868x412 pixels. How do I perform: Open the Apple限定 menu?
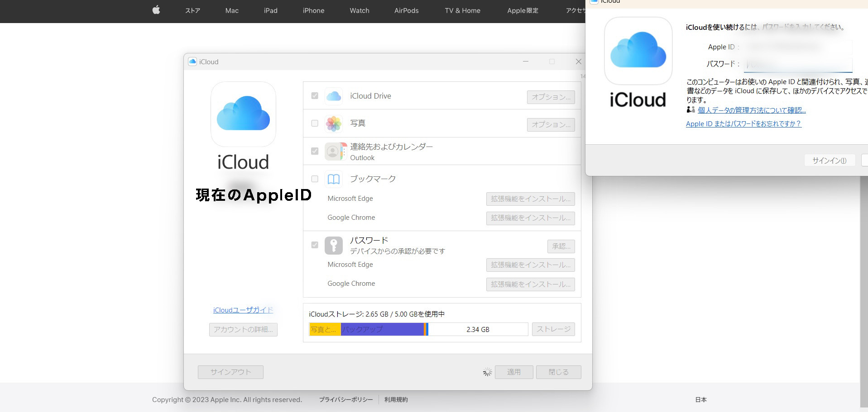pyautogui.click(x=523, y=10)
